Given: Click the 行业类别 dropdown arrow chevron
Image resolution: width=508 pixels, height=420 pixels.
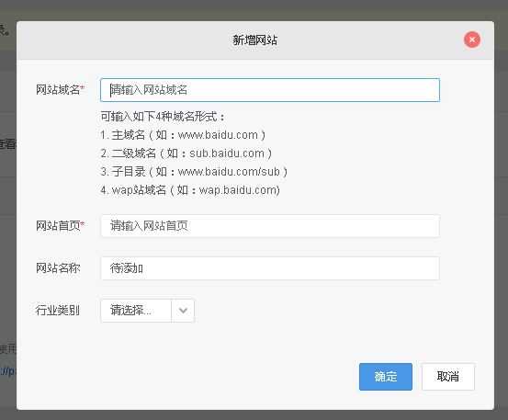Looking at the screenshot, I should tap(183, 311).
